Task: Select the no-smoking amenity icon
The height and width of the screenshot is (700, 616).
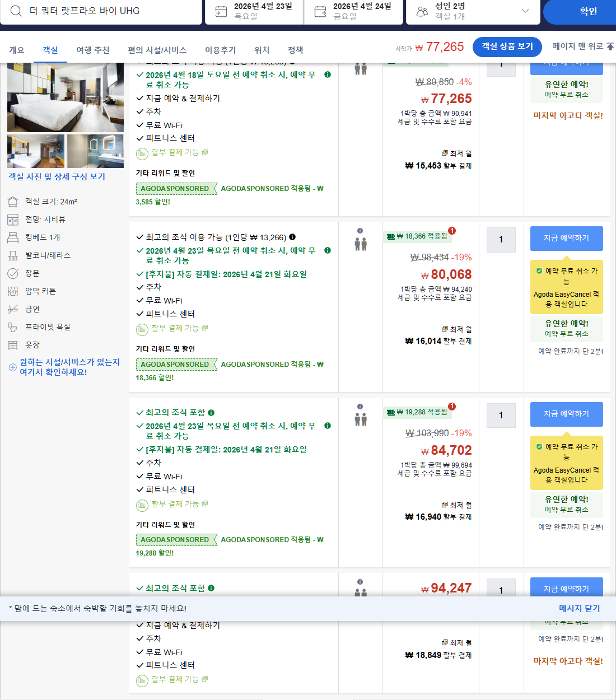Action: tap(12, 309)
